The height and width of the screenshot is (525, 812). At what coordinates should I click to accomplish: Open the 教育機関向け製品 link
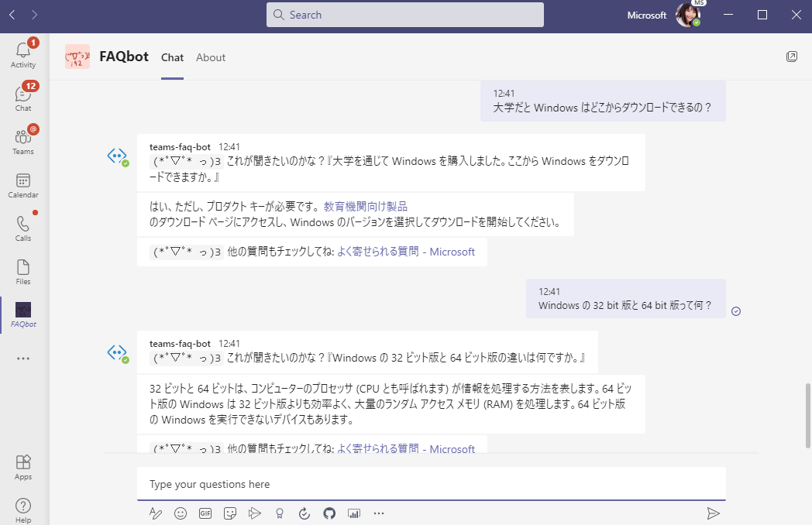[366, 207]
